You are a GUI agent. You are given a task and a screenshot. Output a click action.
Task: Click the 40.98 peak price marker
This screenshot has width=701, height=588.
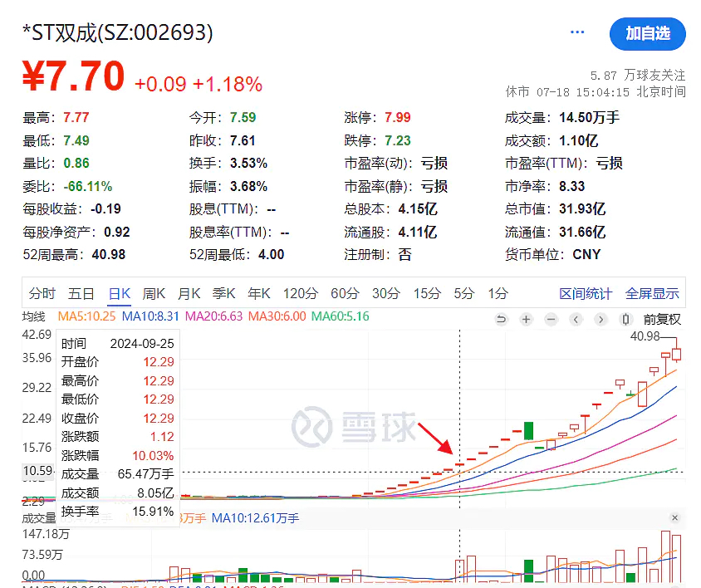pos(645,336)
